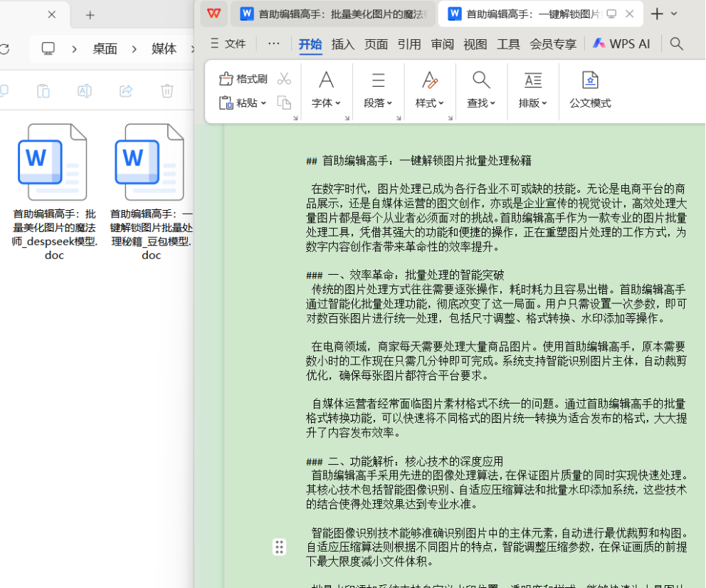Click 桌面 in the Explorer address bar
The width and height of the screenshot is (706, 588).
[105, 48]
